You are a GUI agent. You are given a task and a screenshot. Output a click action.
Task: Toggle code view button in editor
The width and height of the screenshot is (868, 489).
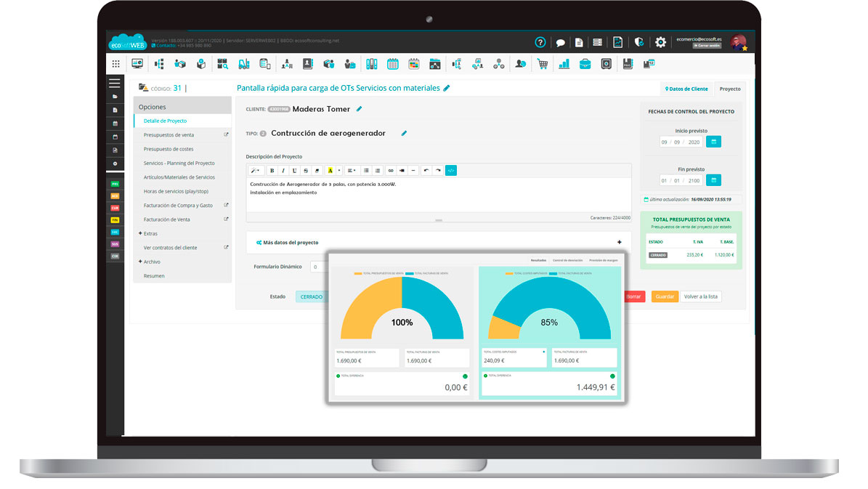451,171
